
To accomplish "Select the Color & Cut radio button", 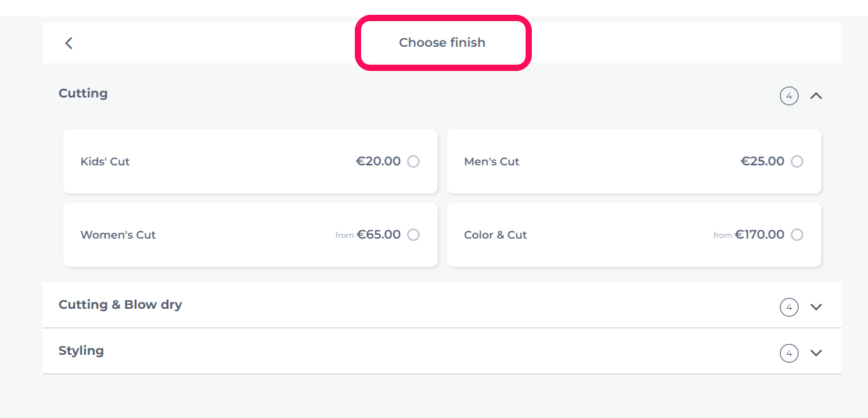I will click(796, 235).
